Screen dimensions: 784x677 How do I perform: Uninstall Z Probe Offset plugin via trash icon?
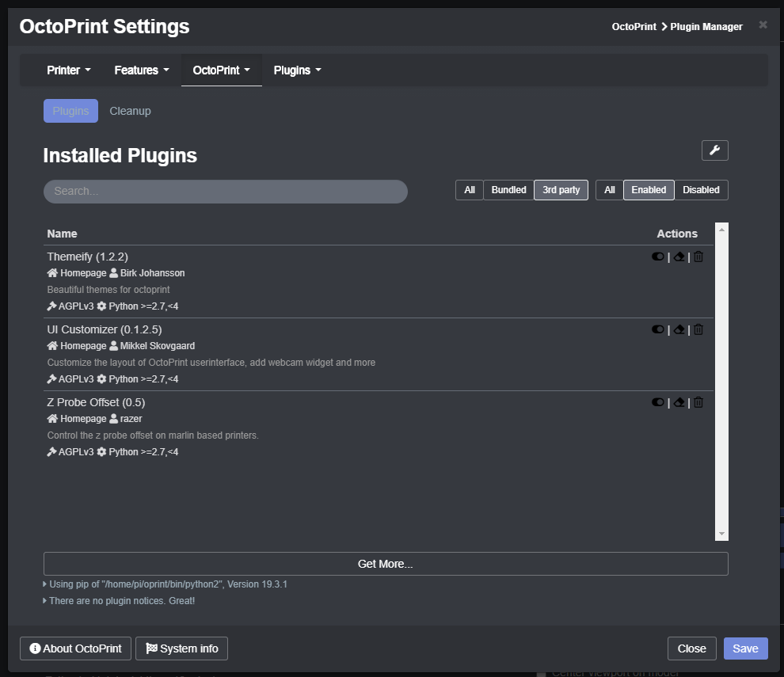pos(698,401)
